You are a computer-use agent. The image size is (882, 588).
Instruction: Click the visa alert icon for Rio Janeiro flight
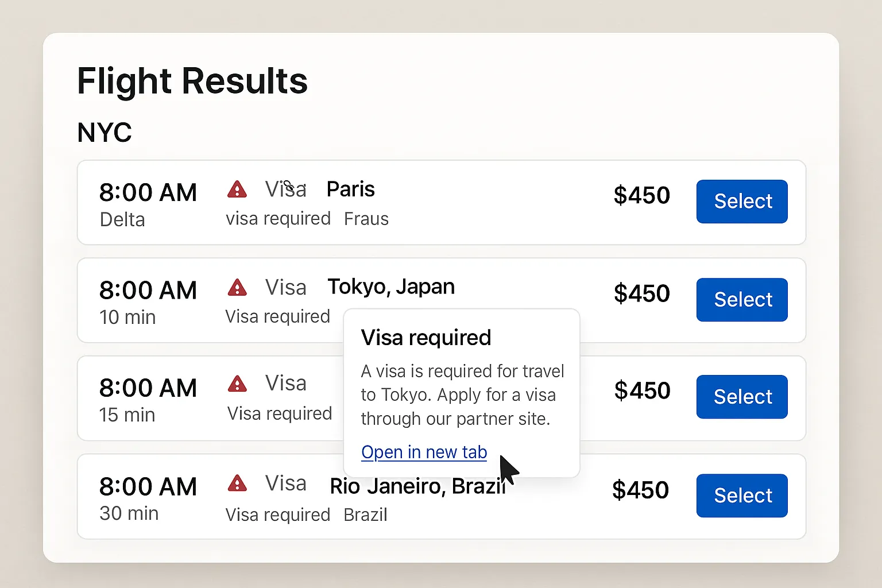pyautogui.click(x=237, y=483)
